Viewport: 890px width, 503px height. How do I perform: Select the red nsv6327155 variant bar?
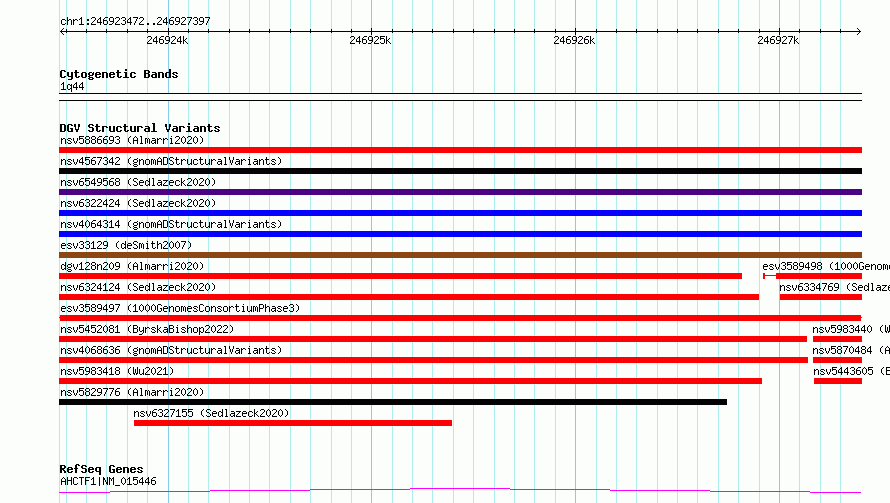293,423
